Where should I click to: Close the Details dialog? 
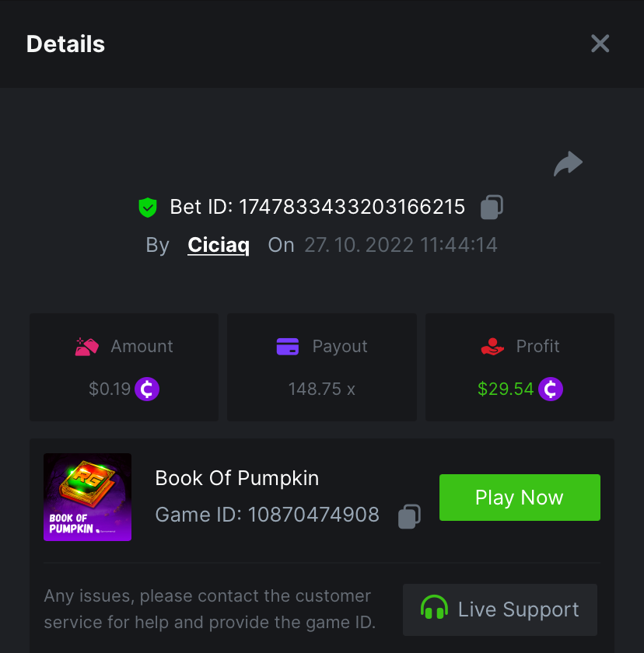[x=600, y=44]
